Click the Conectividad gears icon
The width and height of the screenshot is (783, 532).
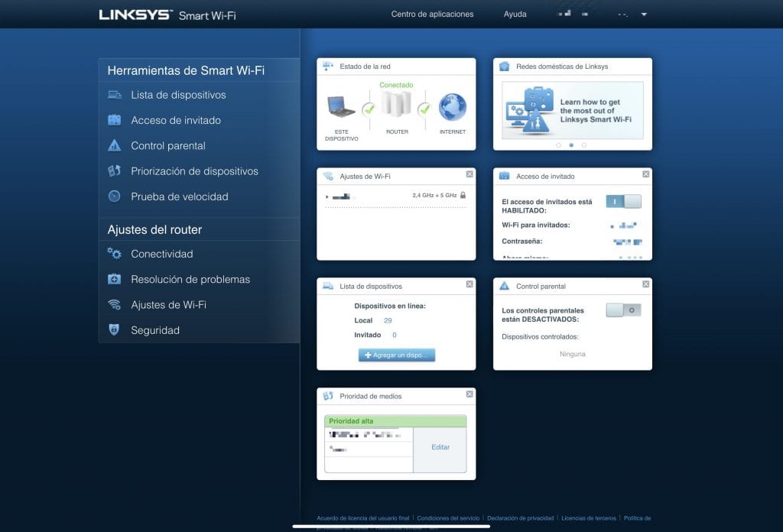pyautogui.click(x=114, y=254)
